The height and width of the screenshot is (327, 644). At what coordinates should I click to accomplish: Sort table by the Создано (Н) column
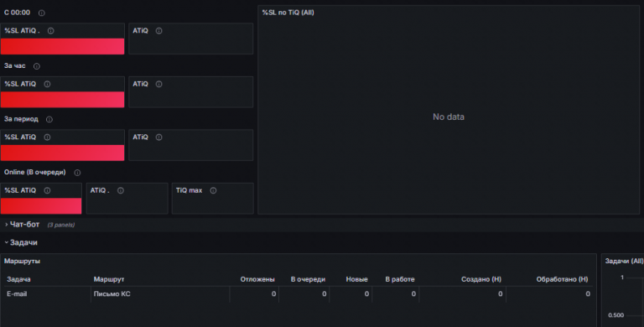tap(481, 279)
